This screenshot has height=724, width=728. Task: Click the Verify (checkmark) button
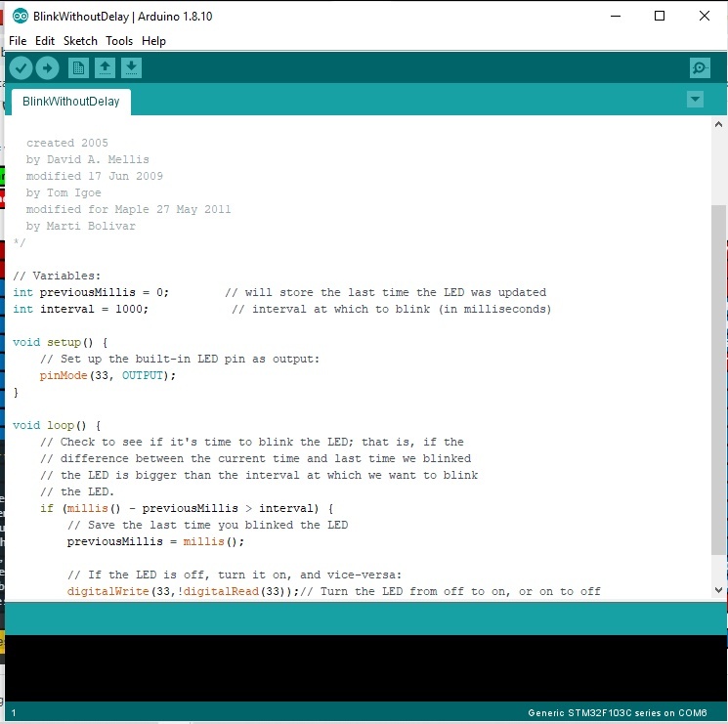[21, 68]
